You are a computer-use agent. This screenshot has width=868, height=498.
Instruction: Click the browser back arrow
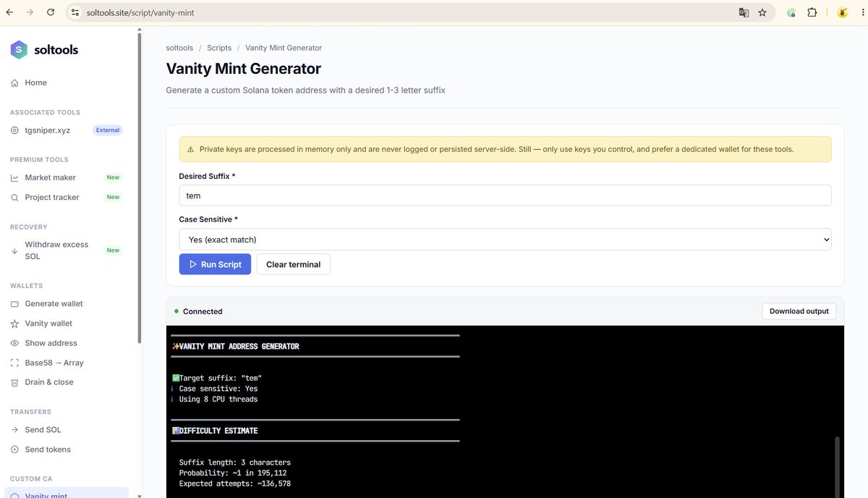coord(9,12)
